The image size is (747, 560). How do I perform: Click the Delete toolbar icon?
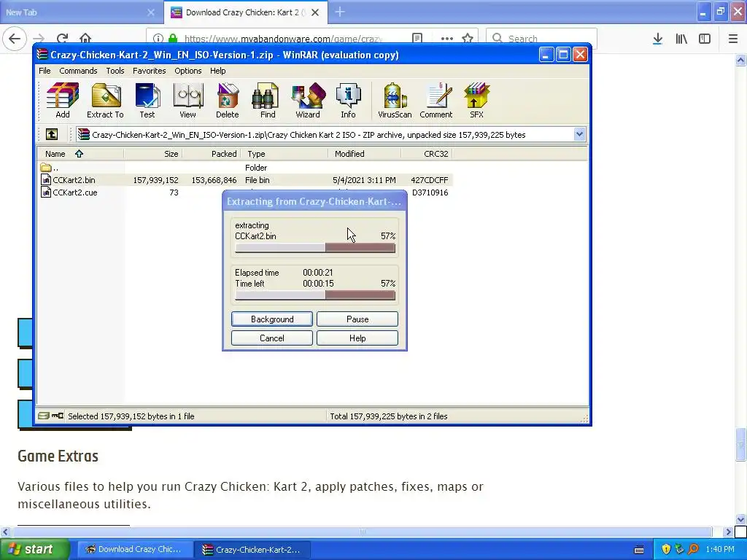[x=228, y=101]
